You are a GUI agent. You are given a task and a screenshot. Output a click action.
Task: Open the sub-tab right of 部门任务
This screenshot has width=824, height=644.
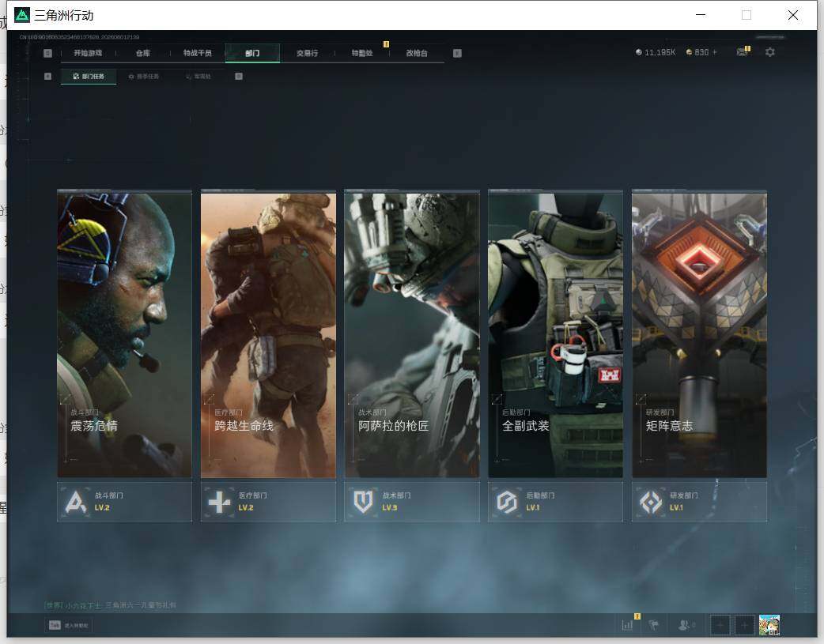click(x=144, y=76)
